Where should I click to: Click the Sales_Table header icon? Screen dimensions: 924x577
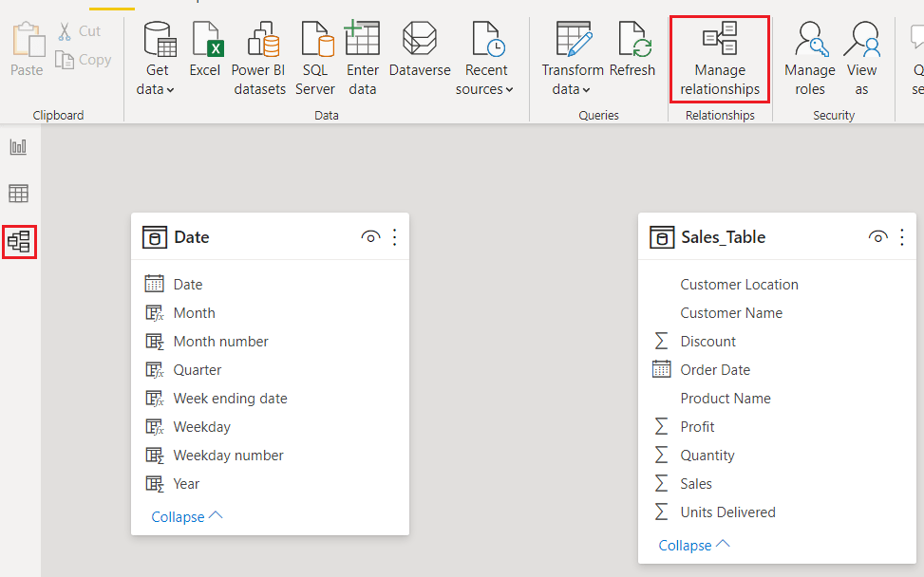[x=662, y=237]
